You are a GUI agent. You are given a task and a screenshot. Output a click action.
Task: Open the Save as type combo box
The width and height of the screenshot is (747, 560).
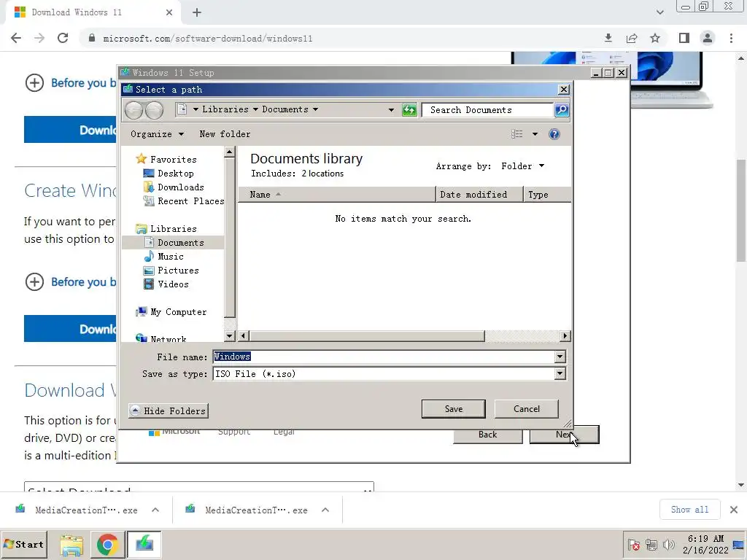pos(390,374)
